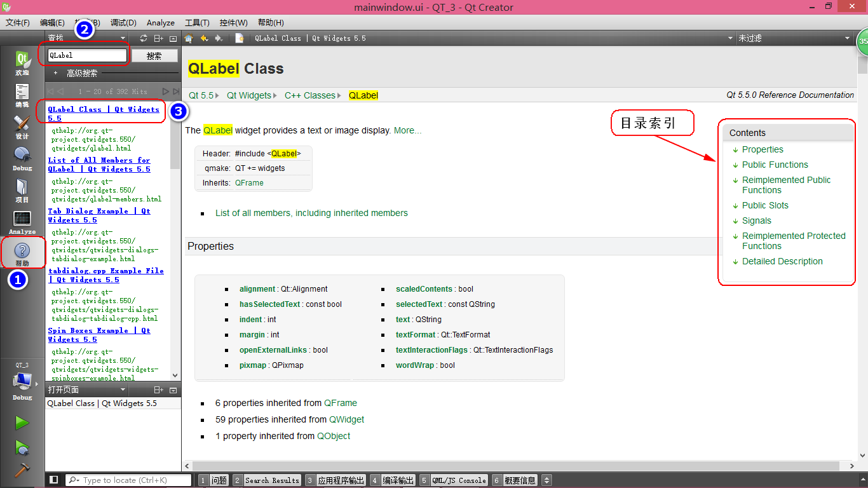The image size is (868, 488).
Task: Show the Search Results output pane
Action: click(266, 480)
